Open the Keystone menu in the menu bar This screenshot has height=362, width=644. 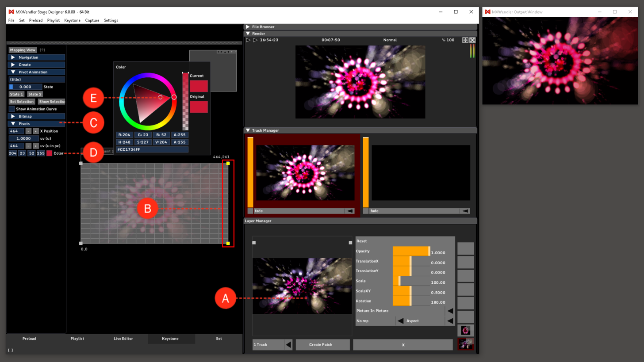(72, 20)
